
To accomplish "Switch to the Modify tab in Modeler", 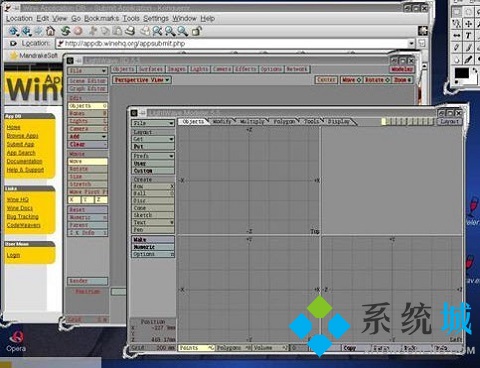I will [222, 122].
